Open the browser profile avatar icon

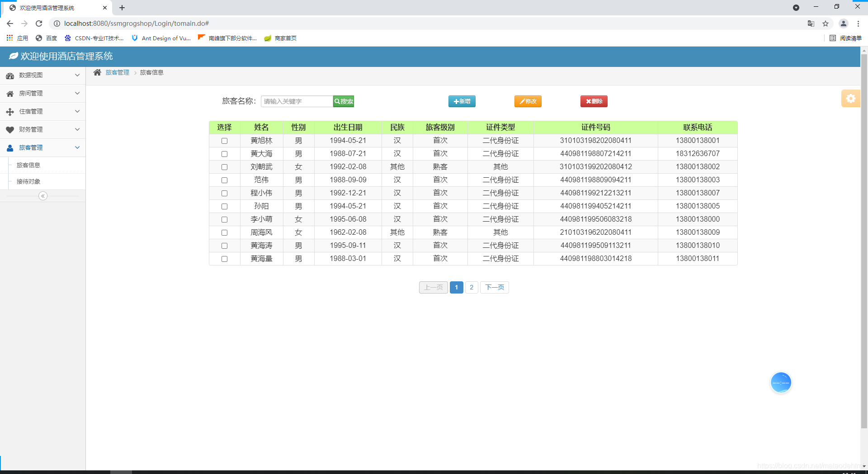pos(844,24)
